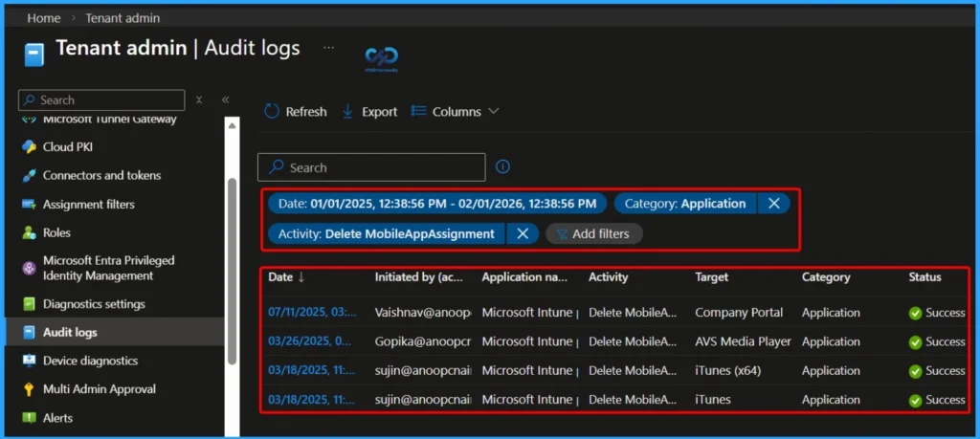Click the sidebar search field
This screenshot has width=980, height=439.
pyautogui.click(x=101, y=99)
